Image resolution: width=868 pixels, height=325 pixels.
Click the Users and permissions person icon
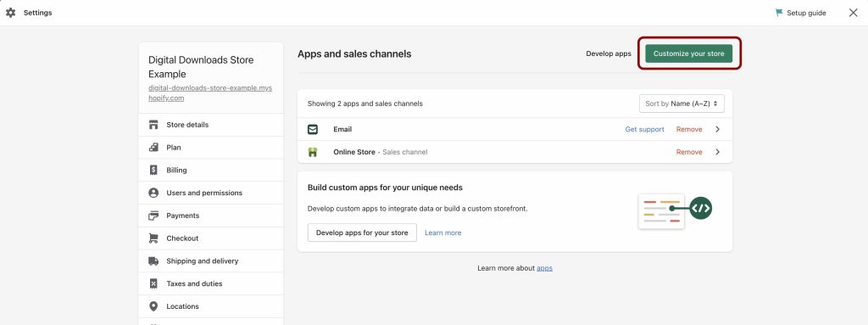tap(153, 193)
